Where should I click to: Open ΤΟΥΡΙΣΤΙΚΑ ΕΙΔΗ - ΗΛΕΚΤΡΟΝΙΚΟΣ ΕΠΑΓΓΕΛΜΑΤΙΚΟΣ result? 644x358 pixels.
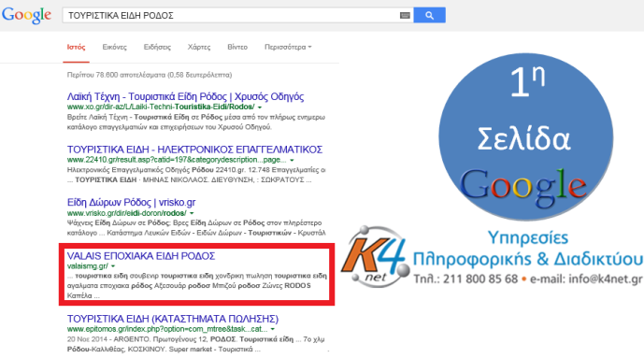click(194, 149)
